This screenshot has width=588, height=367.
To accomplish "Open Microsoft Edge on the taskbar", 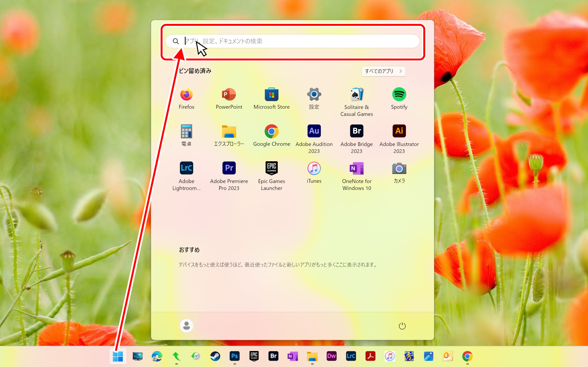I will pos(157,356).
